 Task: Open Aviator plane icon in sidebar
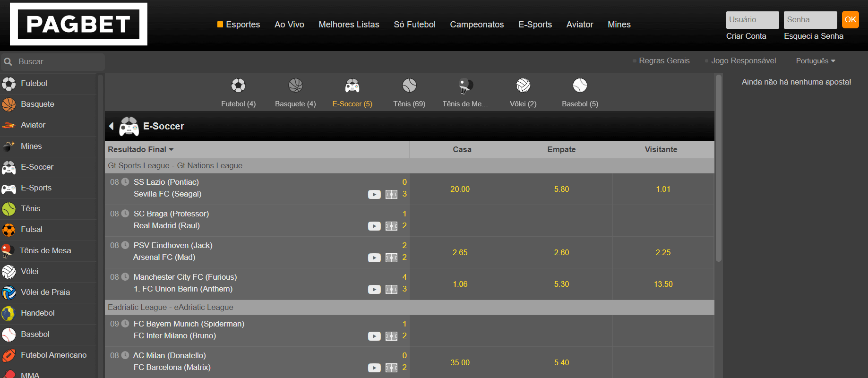pos(9,125)
